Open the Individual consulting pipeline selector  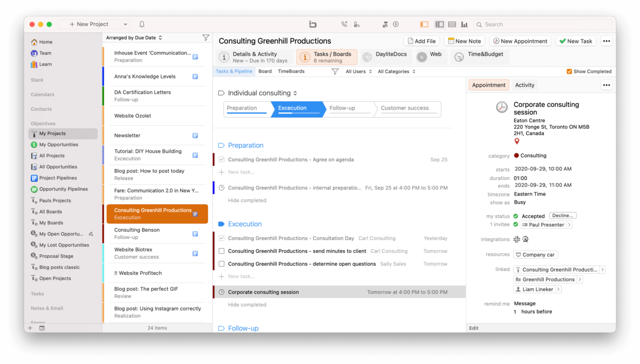click(x=295, y=92)
